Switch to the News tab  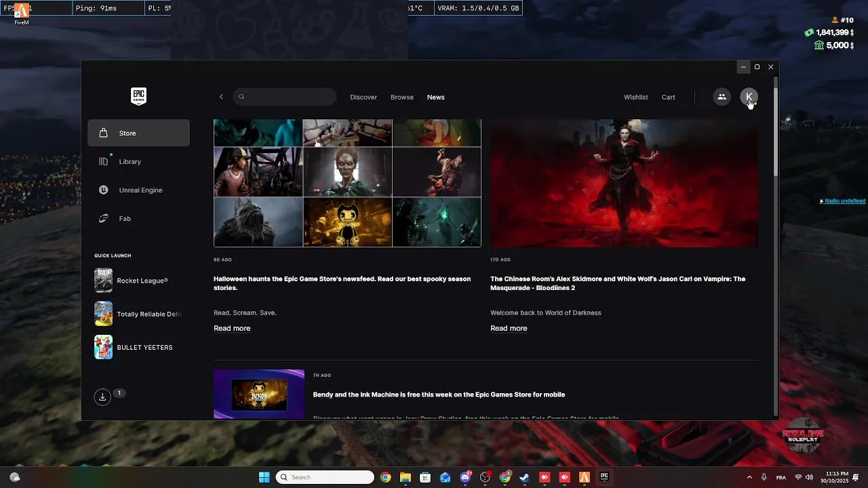coord(436,97)
